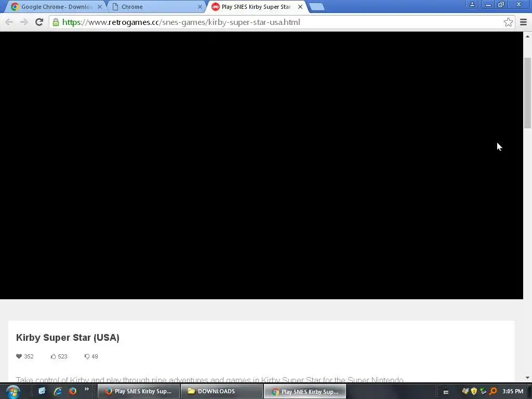Go back with the back arrow
The height and width of the screenshot is (399, 532).
9,22
